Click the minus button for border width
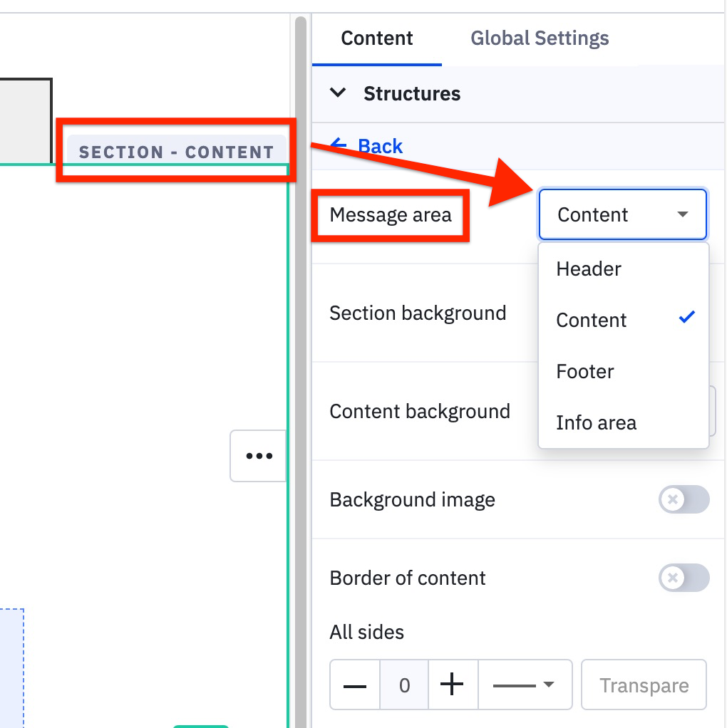The image size is (727, 728). pyautogui.click(x=355, y=685)
